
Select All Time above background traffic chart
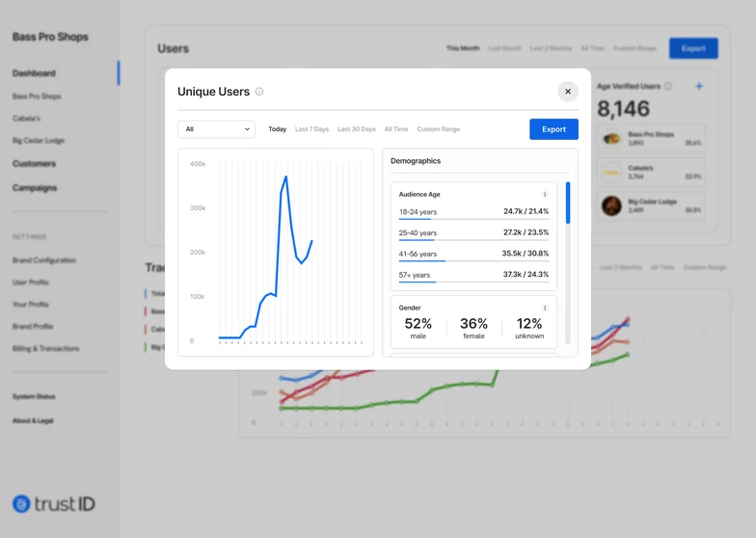662,267
